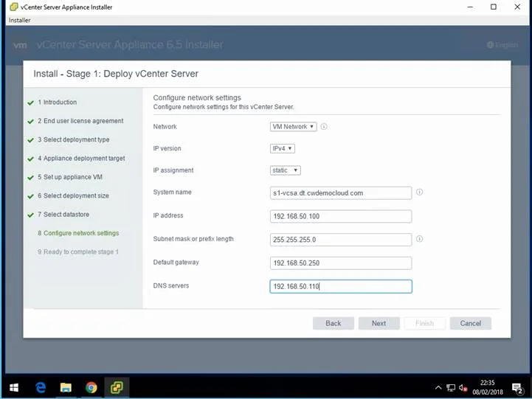Go to step 2 End user license agreement
This screenshot has width=532, height=399.
pyautogui.click(x=80, y=121)
